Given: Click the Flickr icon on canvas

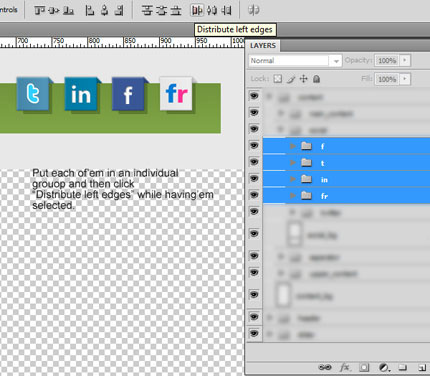Looking at the screenshot, I should pyautogui.click(x=177, y=94).
